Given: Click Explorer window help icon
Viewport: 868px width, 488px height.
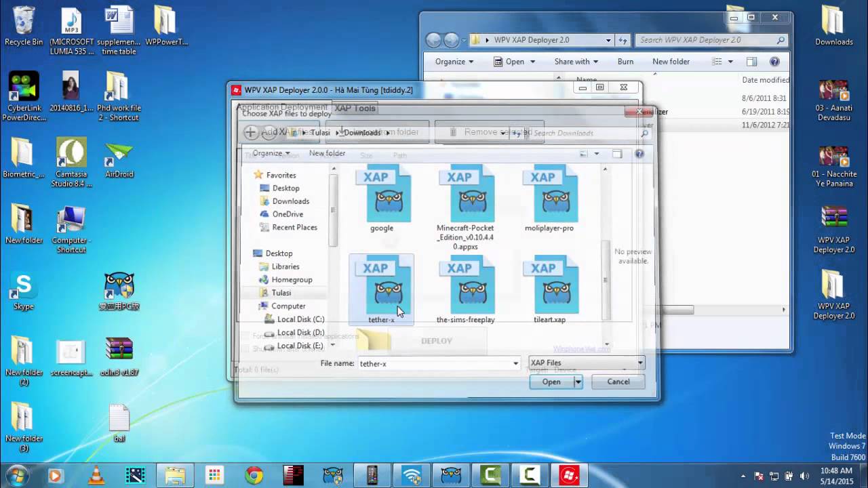Looking at the screenshot, I should pos(774,62).
